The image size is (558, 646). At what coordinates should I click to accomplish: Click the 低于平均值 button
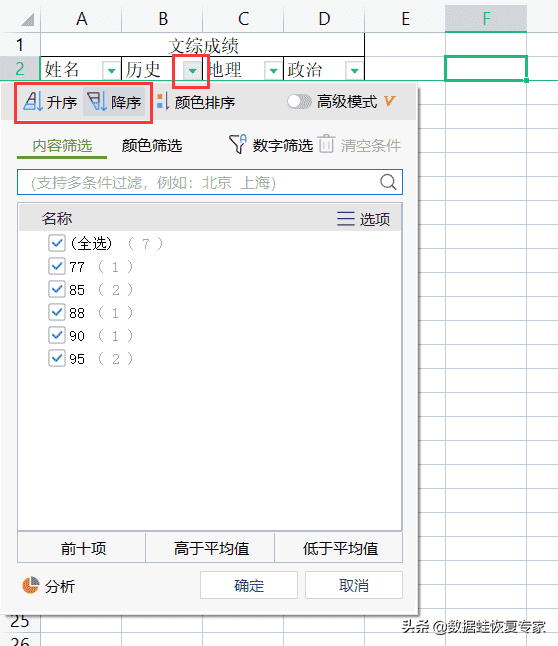point(339,548)
